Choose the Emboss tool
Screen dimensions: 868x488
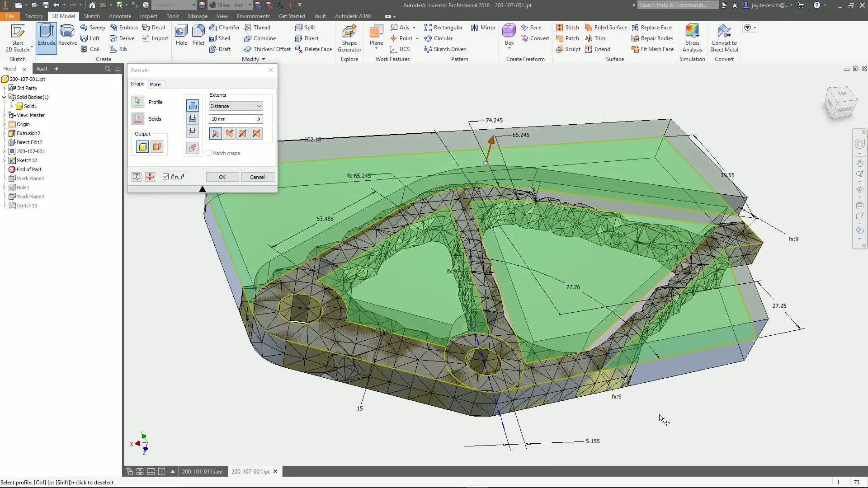coord(124,28)
